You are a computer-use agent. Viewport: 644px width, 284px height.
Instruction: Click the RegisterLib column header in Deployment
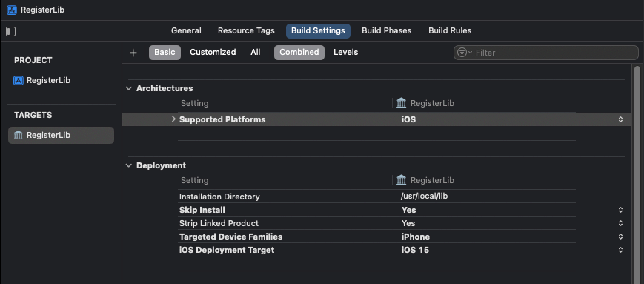[425, 180]
